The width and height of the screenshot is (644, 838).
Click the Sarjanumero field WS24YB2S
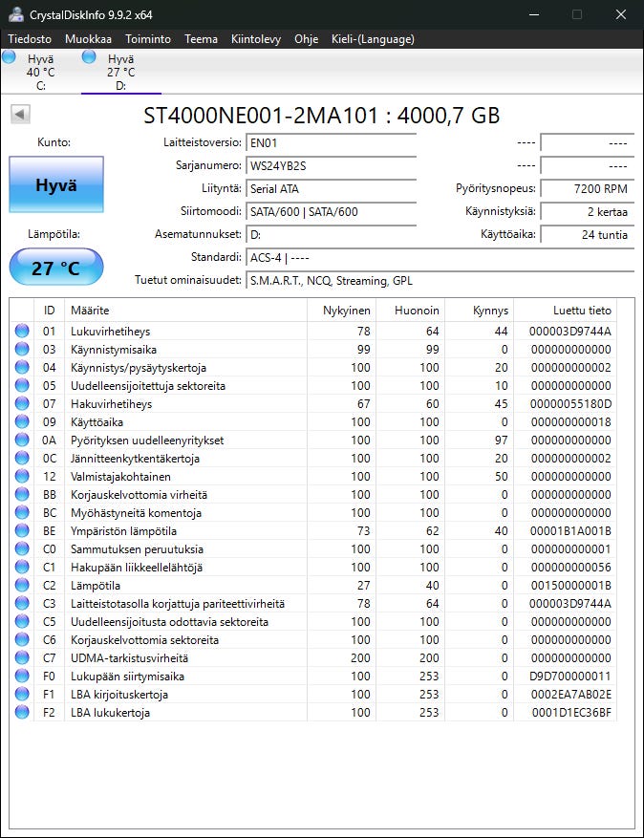pos(331,166)
